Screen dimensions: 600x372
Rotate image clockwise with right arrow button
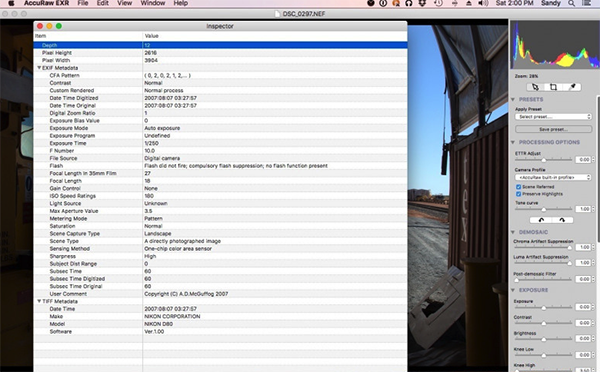(562, 220)
